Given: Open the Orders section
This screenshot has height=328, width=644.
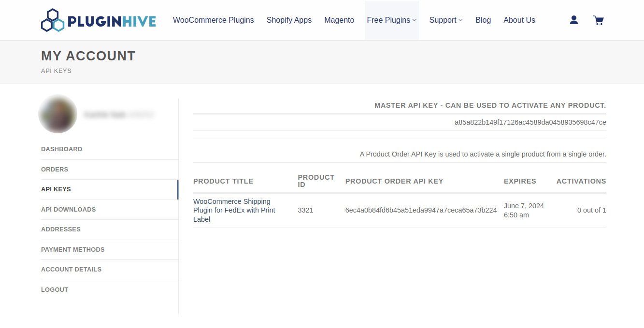Looking at the screenshot, I should (55, 170).
